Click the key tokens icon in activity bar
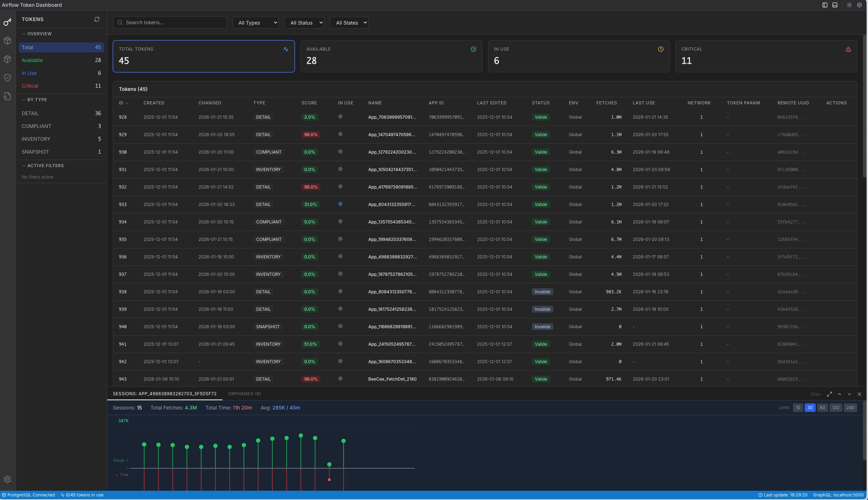Image resolution: width=868 pixels, height=500 pixels. point(7,22)
